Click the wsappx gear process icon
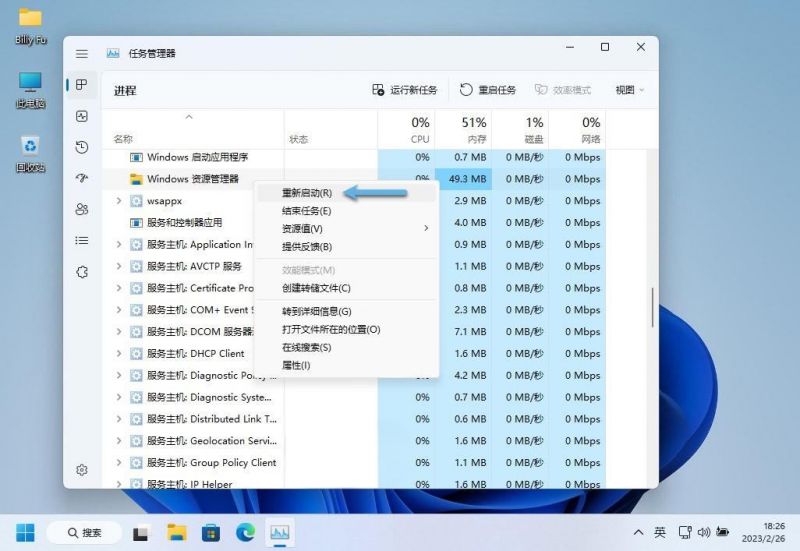This screenshot has height=551, width=800. pyautogui.click(x=136, y=201)
